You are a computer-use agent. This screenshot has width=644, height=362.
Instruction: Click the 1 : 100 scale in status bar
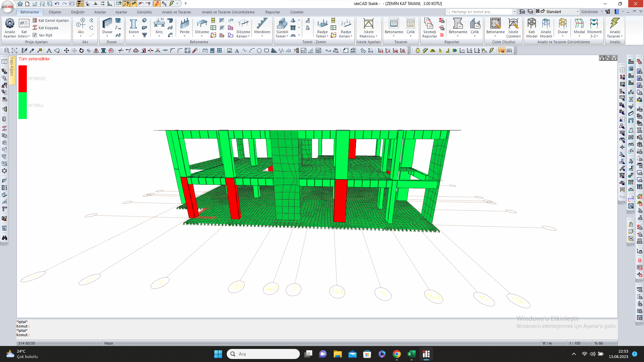575,343
